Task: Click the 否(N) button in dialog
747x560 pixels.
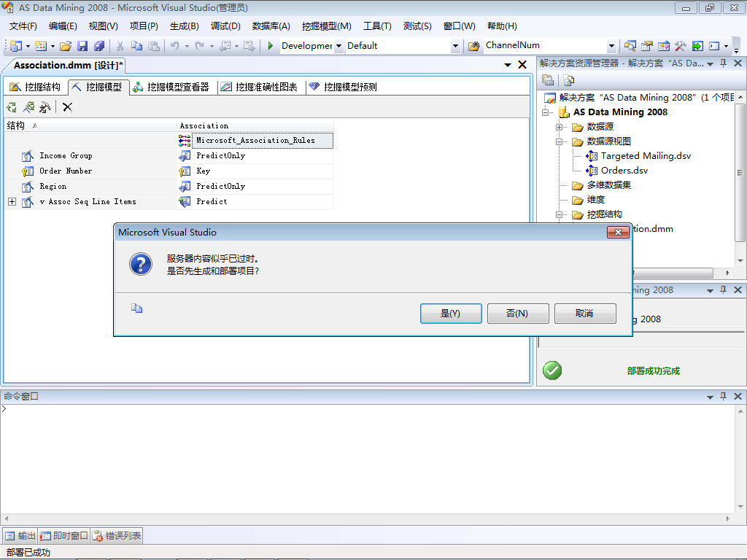Action: [518, 314]
